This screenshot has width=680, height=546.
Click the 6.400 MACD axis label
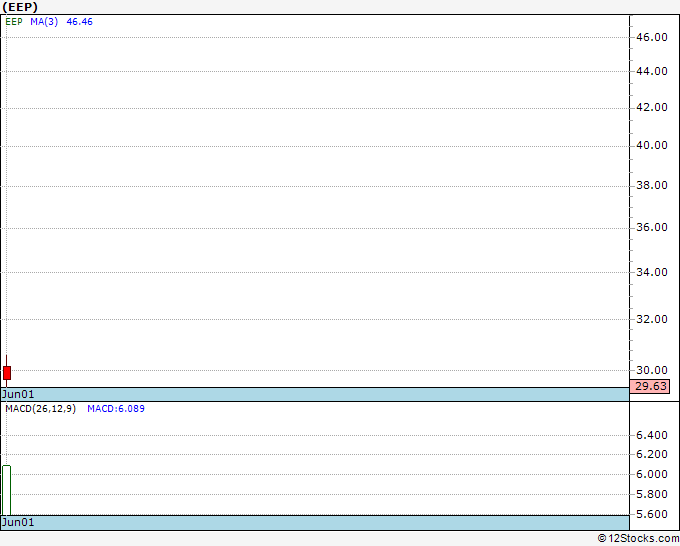point(652,435)
